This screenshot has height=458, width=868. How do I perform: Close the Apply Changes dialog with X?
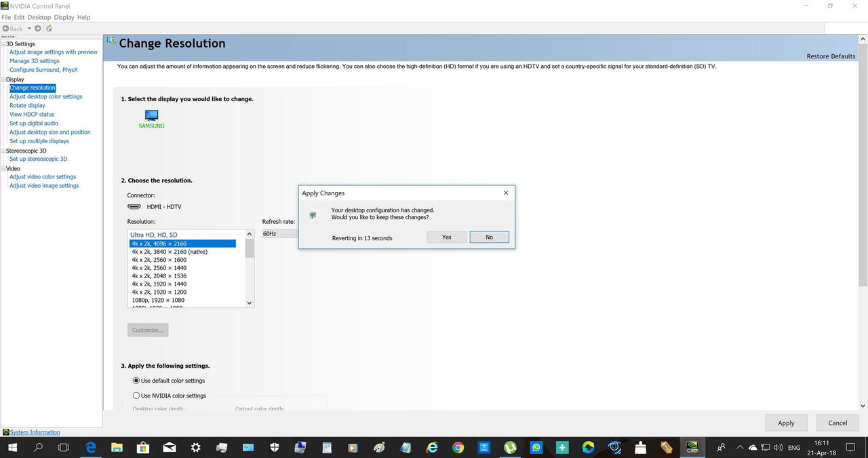pos(506,193)
